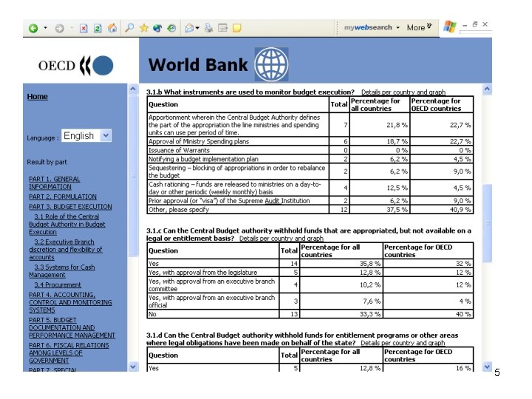Open Search with magnifying glass icon
This screenshot has width=532, height=399.
point(129,28)
